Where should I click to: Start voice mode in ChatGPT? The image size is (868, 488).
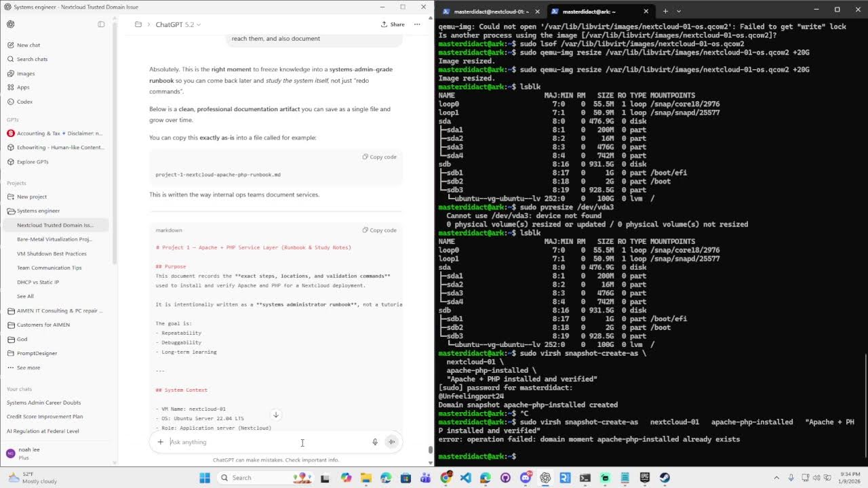[x=391, y=442]
